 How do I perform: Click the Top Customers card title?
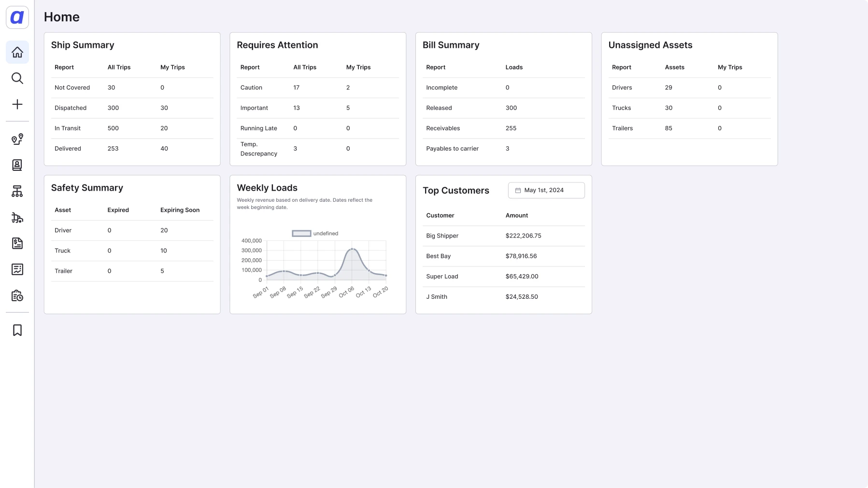pyautogui.click(x=456, y=191)
